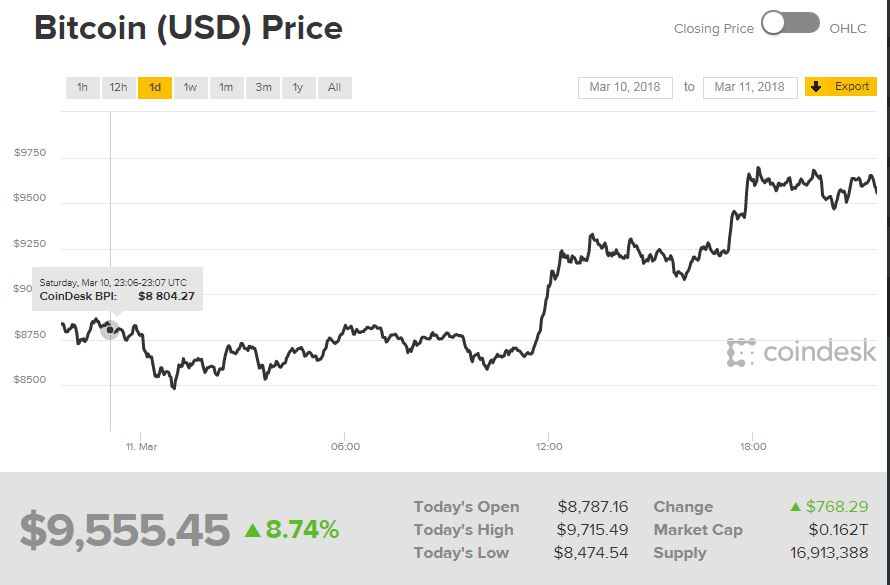The image size is (890, 585).
Task: Click the export download arrow icon
Action: coord(816,87)
